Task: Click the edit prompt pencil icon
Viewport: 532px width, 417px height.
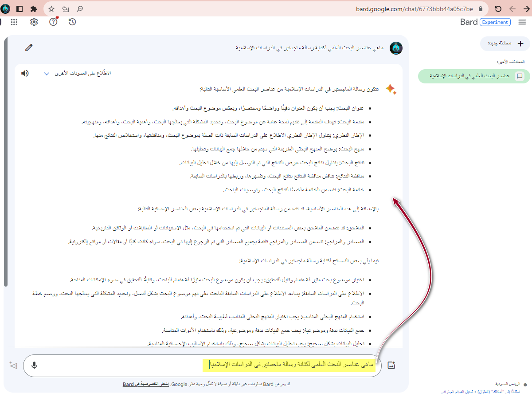Action: pyautogui.click(x=29, y=47)
